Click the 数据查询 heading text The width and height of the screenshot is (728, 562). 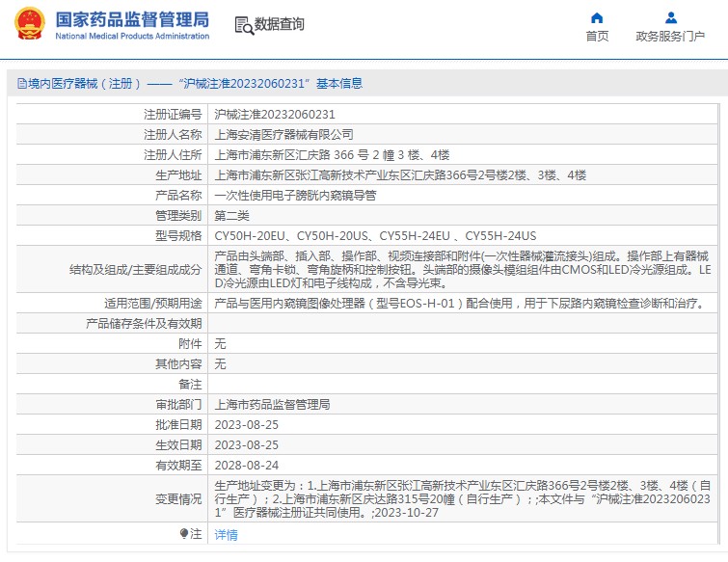[280, 25]
